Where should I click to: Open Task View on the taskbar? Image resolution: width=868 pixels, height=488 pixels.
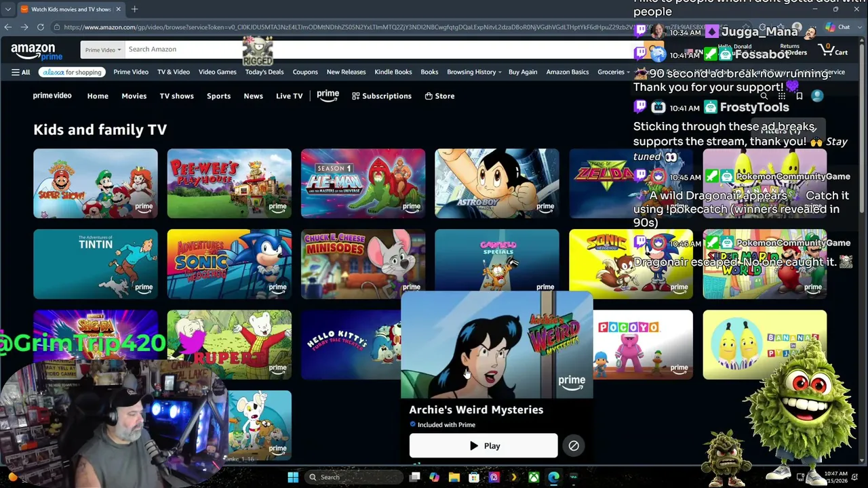coord(414,477)
